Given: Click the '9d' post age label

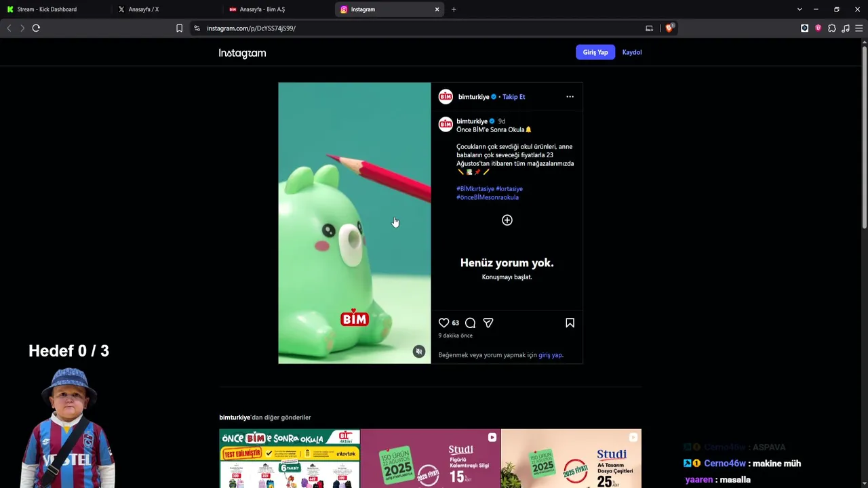Looking at the screenshot, I should pos(501,121).
